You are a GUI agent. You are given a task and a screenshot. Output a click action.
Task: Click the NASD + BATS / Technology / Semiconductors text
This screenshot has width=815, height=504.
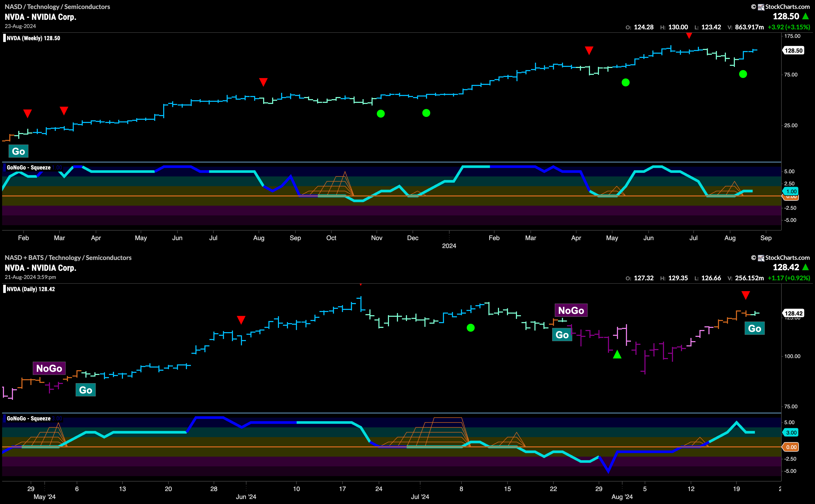(x=68, y=258)
